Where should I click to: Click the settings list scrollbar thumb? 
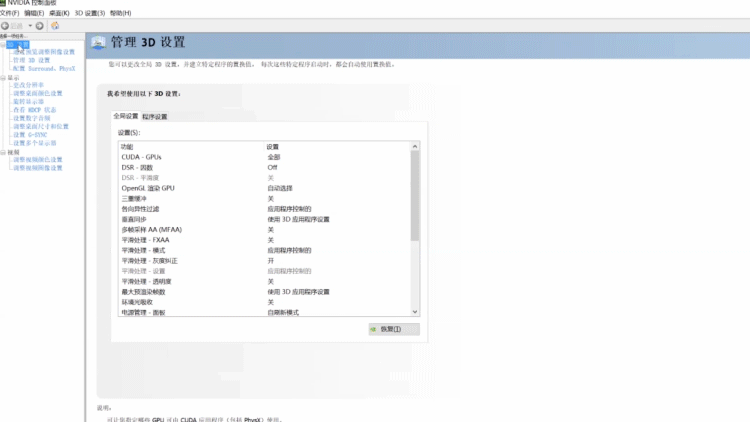[x=415, y=196]
